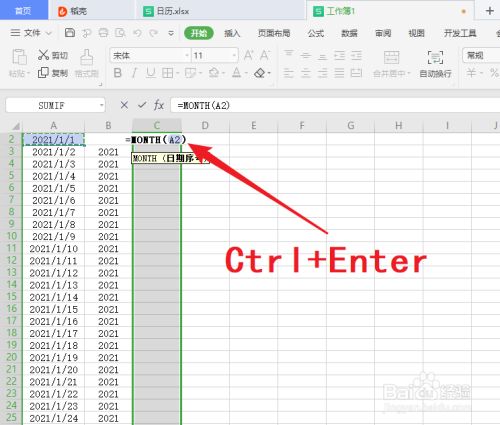Open the font size dropdown
Viewport: 500px width, 425px height.
coord(234,55)
